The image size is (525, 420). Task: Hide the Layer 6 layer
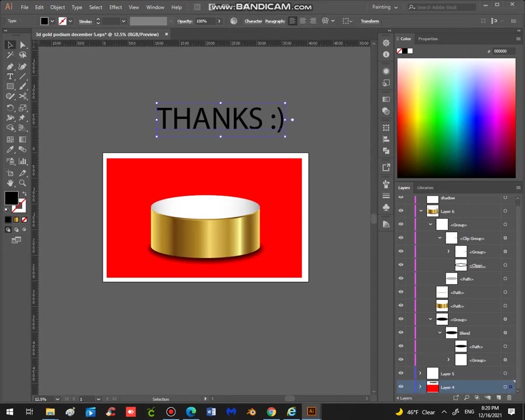click(x=401, y=211)
